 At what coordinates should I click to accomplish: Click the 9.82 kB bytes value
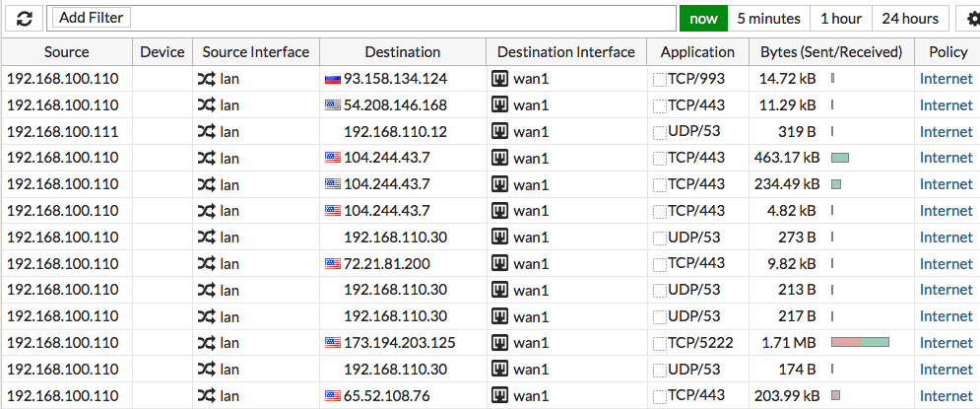tap(791, 264)
